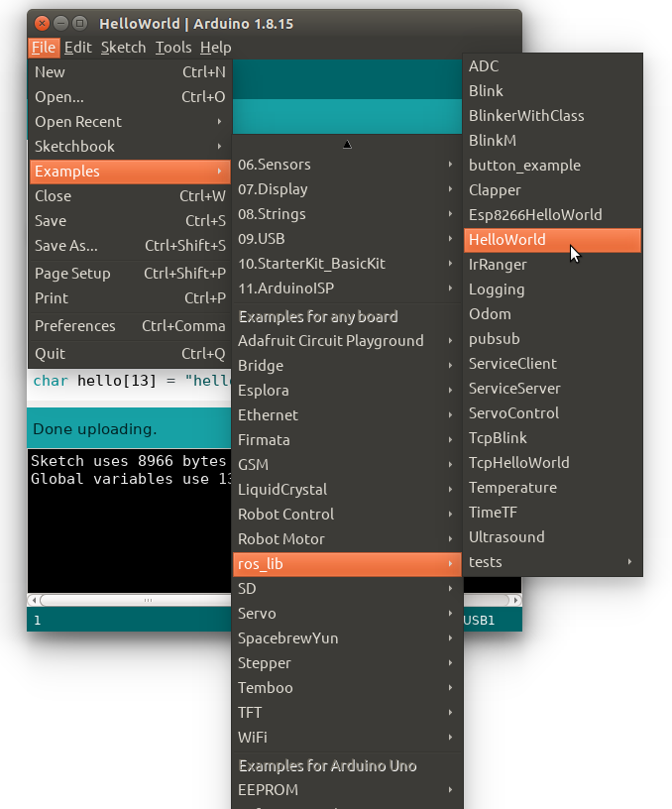Expand Robot Motor examples

pos(347,539)
